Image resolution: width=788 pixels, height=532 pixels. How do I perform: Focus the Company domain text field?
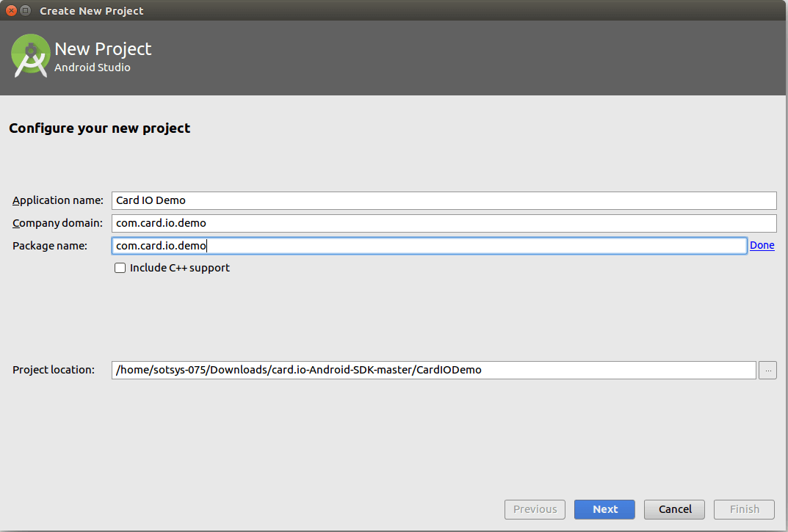[x=444, y=223]
